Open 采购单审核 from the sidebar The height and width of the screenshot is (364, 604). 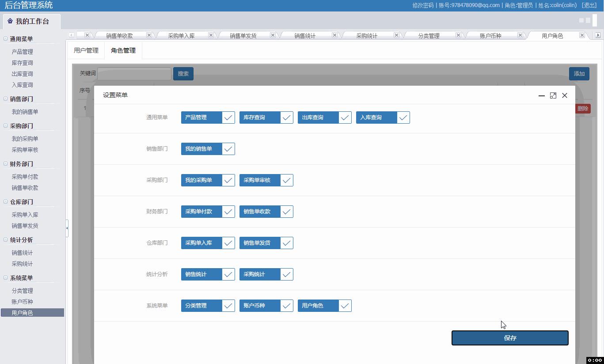[x=25, y=150]
